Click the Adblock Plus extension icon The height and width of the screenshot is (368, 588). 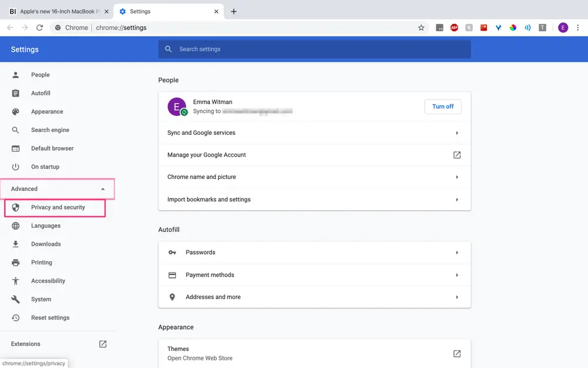pos(455,28)
